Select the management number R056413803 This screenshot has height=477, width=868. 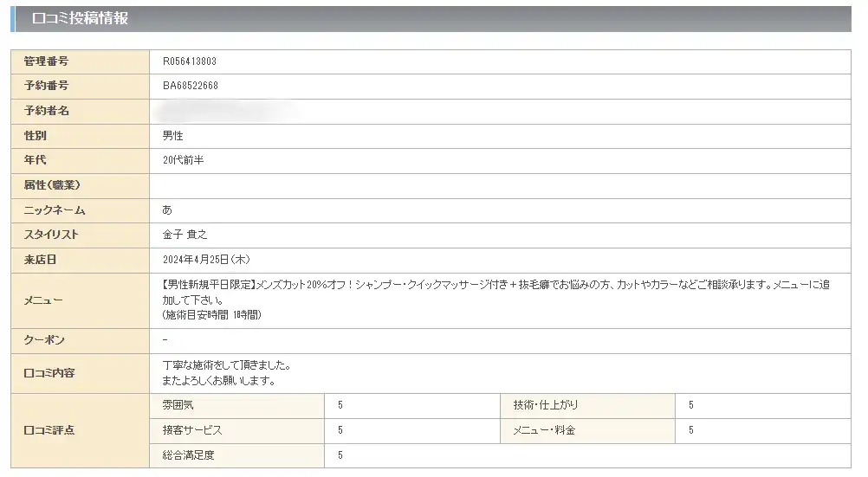click(x=190, y=61)
